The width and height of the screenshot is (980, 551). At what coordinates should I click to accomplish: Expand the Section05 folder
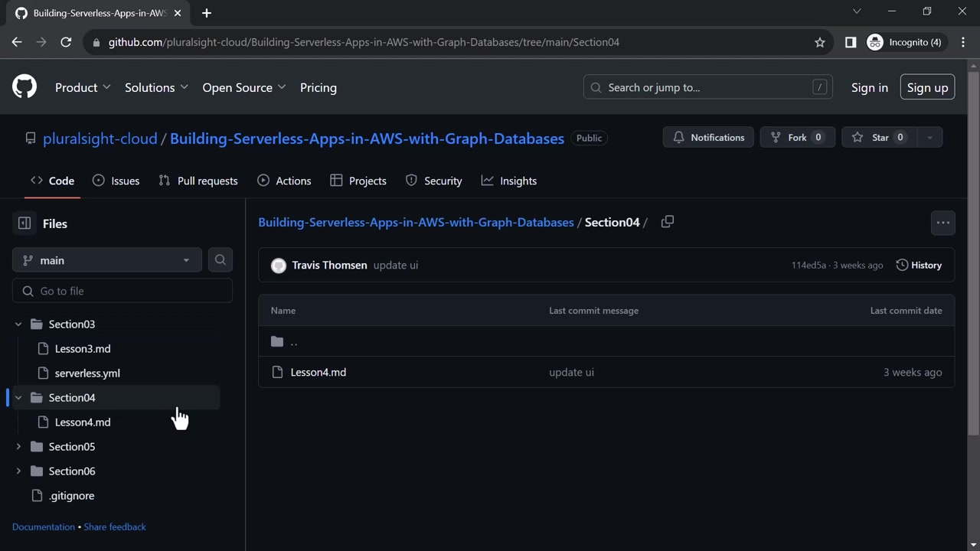coord(18,446)
